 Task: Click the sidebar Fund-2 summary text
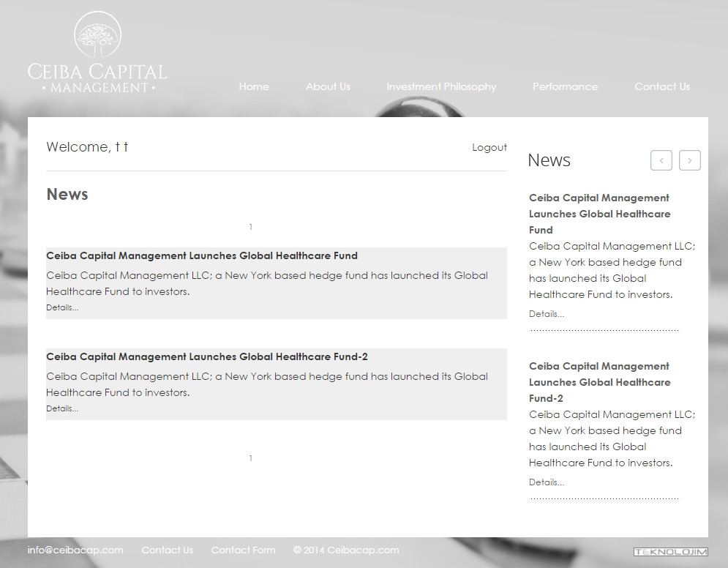click(612, 438)
